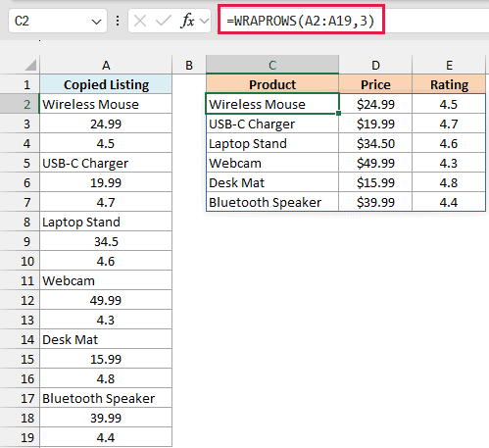
Task: Click the Enter checkmark formula icon
Action: pos(164,22)
